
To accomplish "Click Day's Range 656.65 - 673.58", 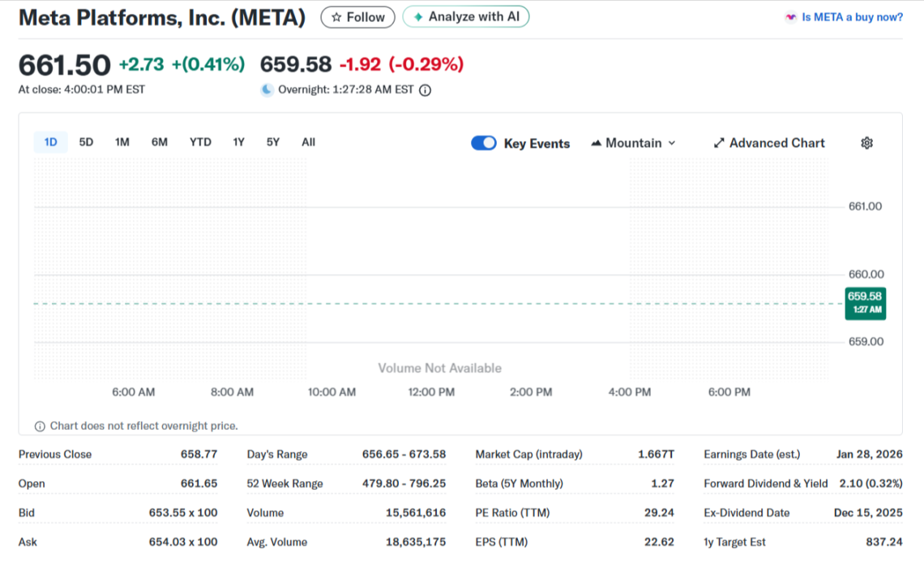I will [404, 454].
